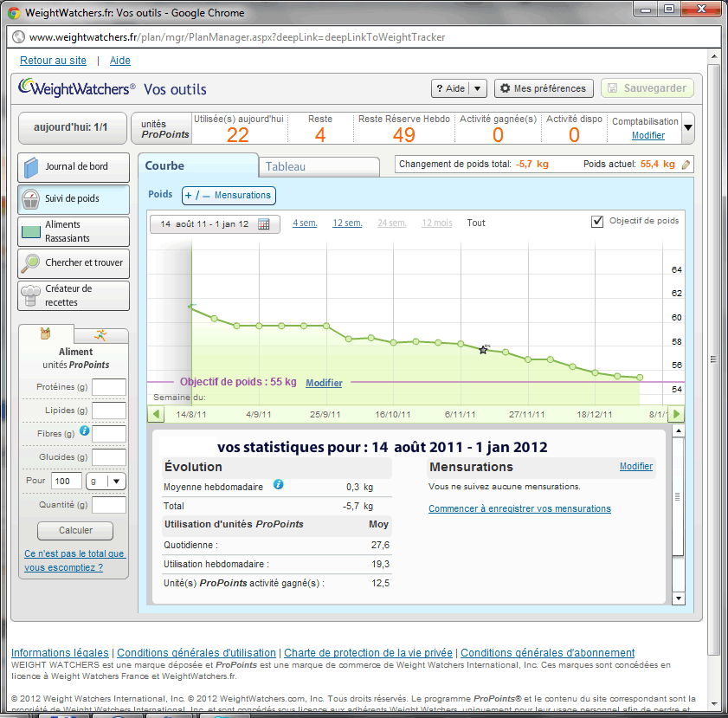Show the 4 sem. range

[x=305, y=223]
